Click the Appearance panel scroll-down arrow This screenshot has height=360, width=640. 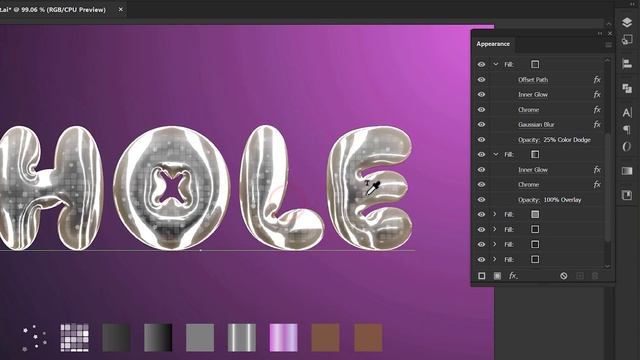(607, 266)
